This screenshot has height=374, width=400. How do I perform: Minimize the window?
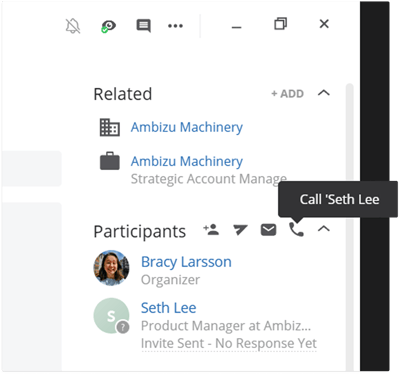coord(236,27)
